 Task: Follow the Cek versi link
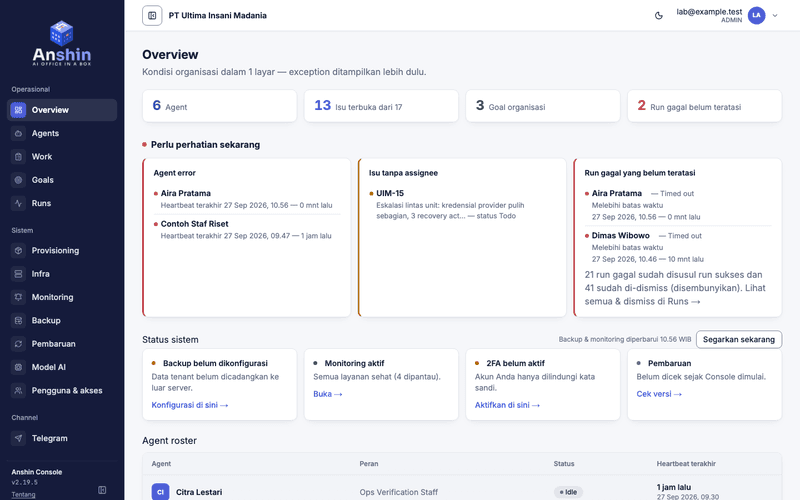click(659, 394)
